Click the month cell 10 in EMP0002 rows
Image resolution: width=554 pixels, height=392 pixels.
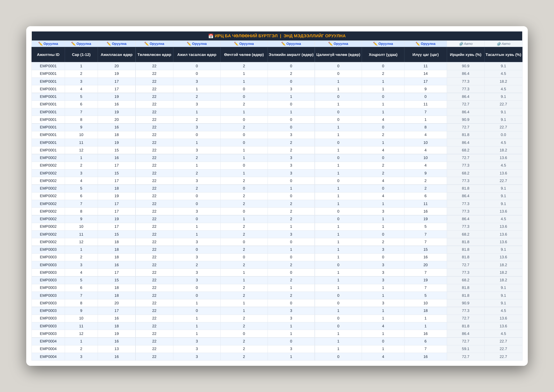pyautogui.click(x=81, y=227)
